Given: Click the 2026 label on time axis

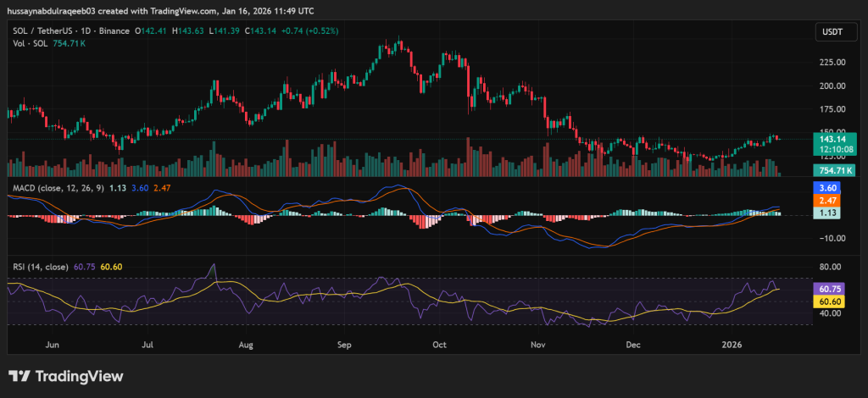Looking at the screenshot, I should click(730, 345).
